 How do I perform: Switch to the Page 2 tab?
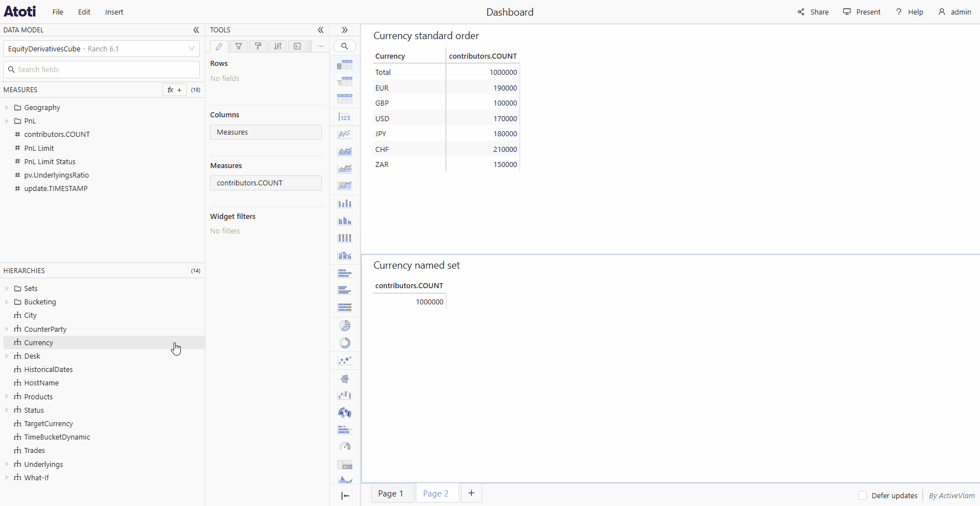pos(436,493)
